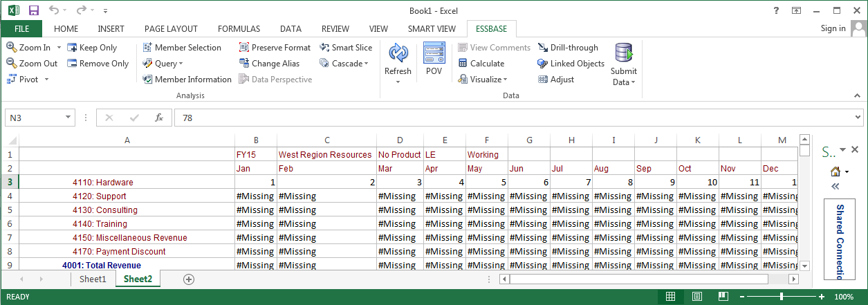Toggle Preserve Format option
The width and height of the screenshot is (868, 305).
pyautogui.click(x=275, y=48)
